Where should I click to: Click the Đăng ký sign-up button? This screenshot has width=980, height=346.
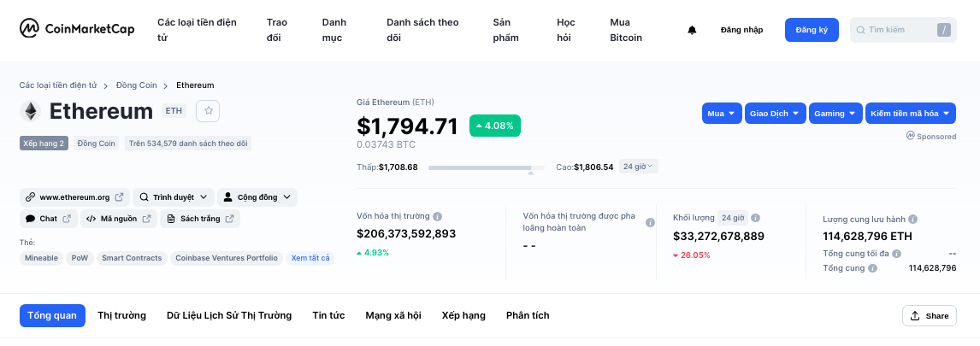point(812,30)
